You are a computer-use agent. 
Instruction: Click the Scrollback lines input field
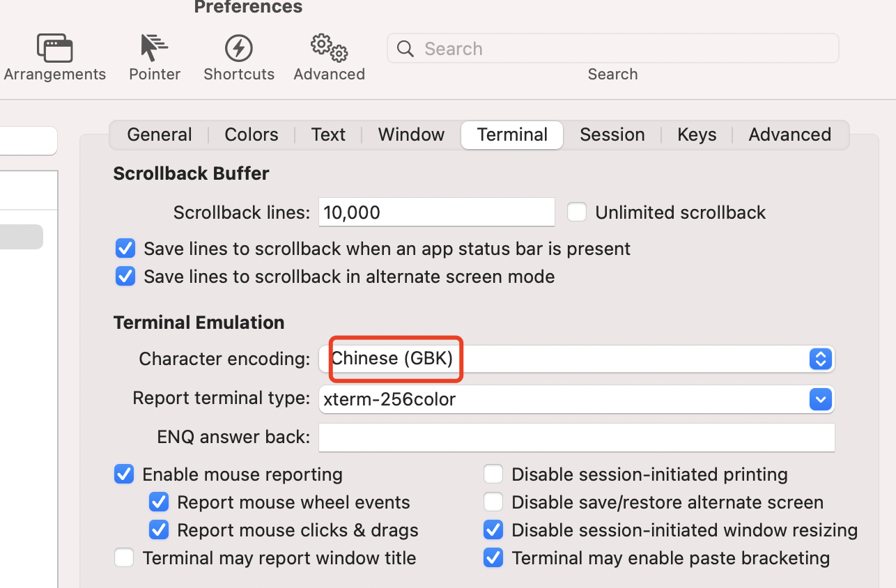(x=436, y=212)
